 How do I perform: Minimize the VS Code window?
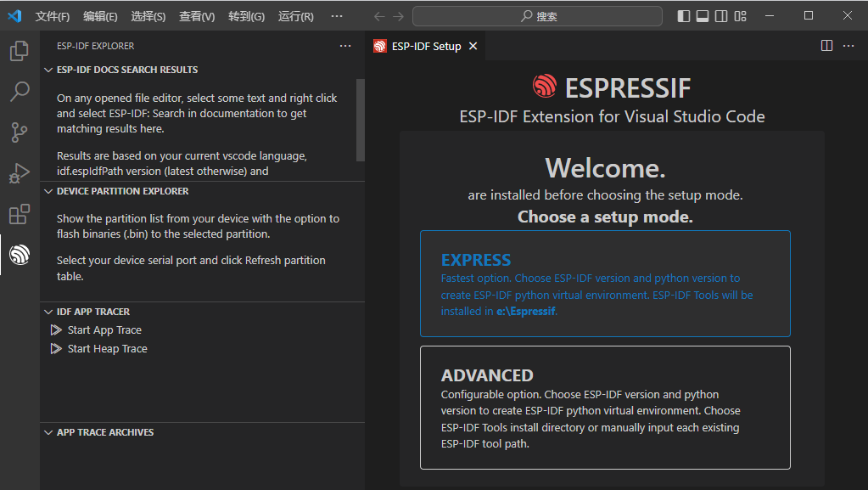click(770, 15)
